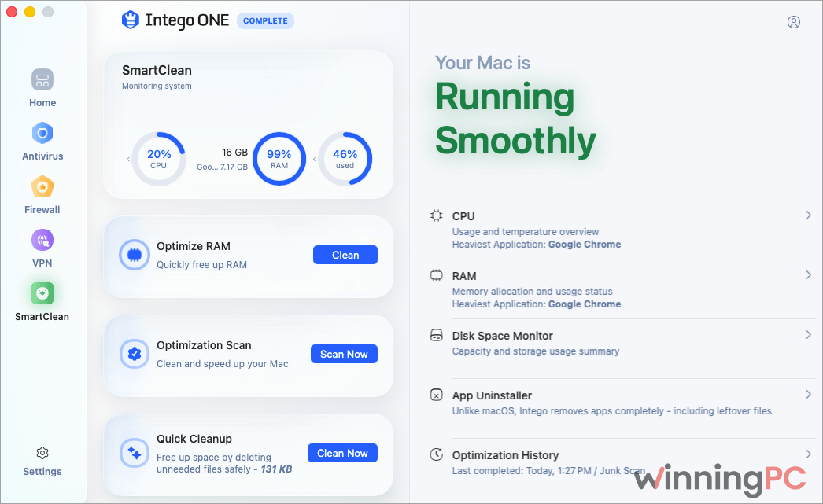The width and height of the screenshot is (823, 504).
Task: Click the 46% used disk gauge
Action: 345,159
